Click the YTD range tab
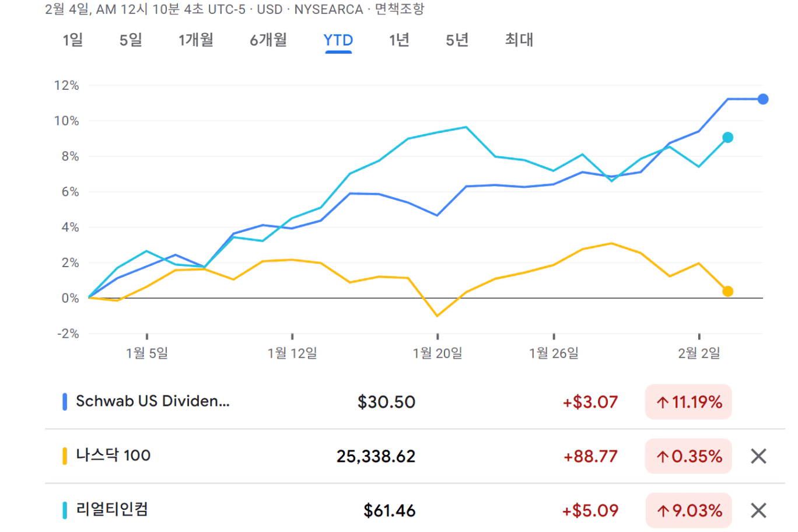Image resolution: width=798 pixels, height=532 pixels. tap(338, 40)
